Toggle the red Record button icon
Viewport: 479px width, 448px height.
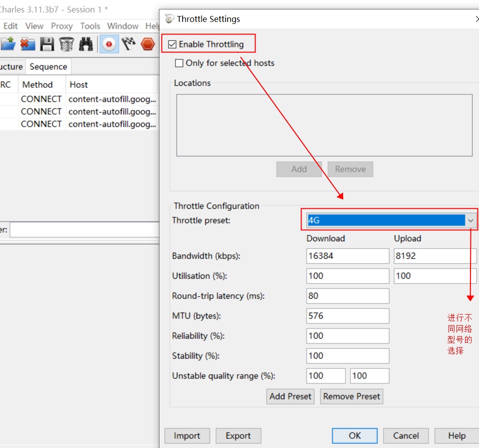[109, 44]
